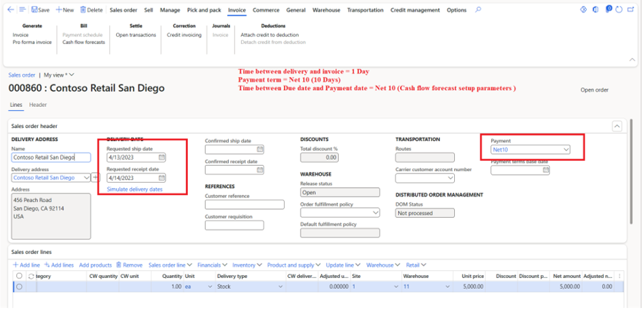Click Remove in order lines toolbar
The image size is (644, 310).
pos(129,265)
